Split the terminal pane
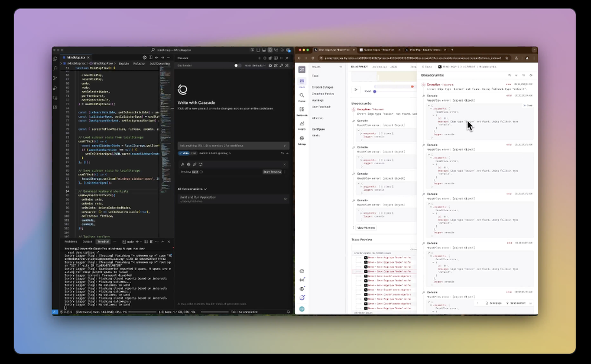This screenshot has width=591, height=364. click(x=146, y=242)
